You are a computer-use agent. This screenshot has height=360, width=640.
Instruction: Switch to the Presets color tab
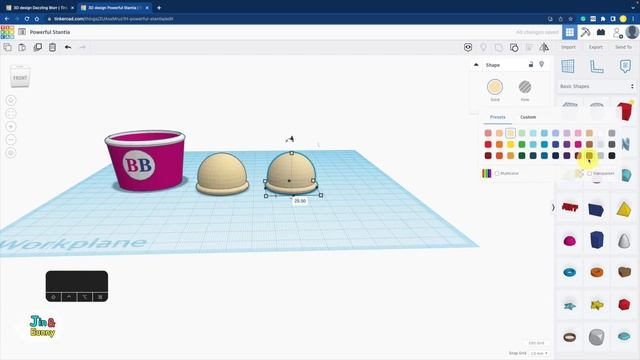pos(498,117)
